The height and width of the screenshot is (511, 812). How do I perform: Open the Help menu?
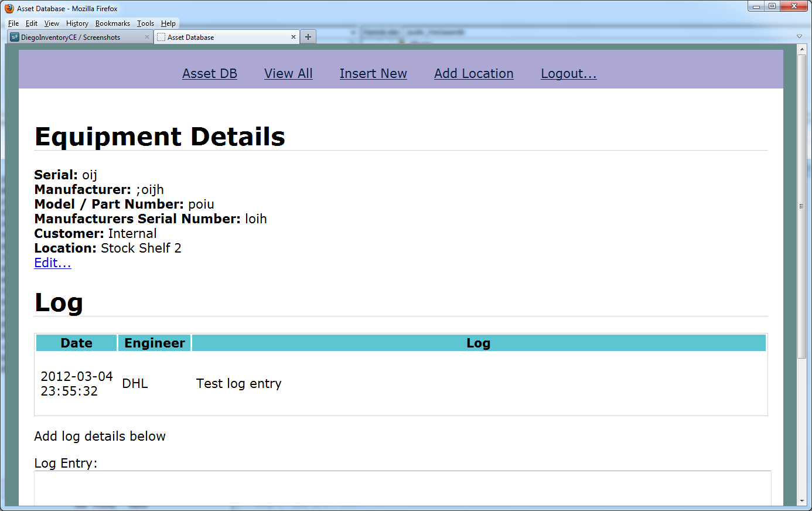168,23
